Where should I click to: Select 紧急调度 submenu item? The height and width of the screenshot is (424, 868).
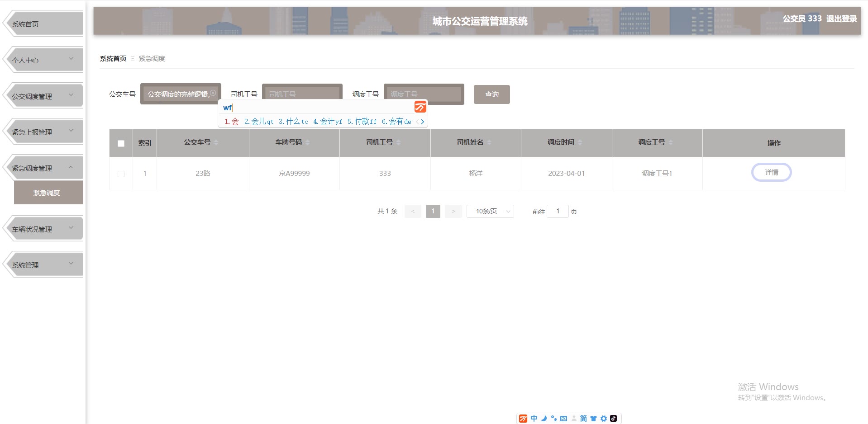click(x=48, y=193)
